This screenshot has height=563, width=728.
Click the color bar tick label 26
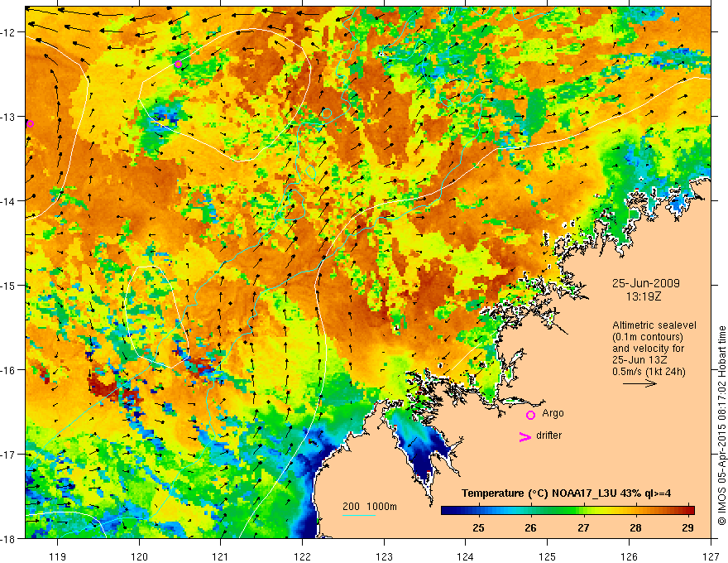pos(530,527)
